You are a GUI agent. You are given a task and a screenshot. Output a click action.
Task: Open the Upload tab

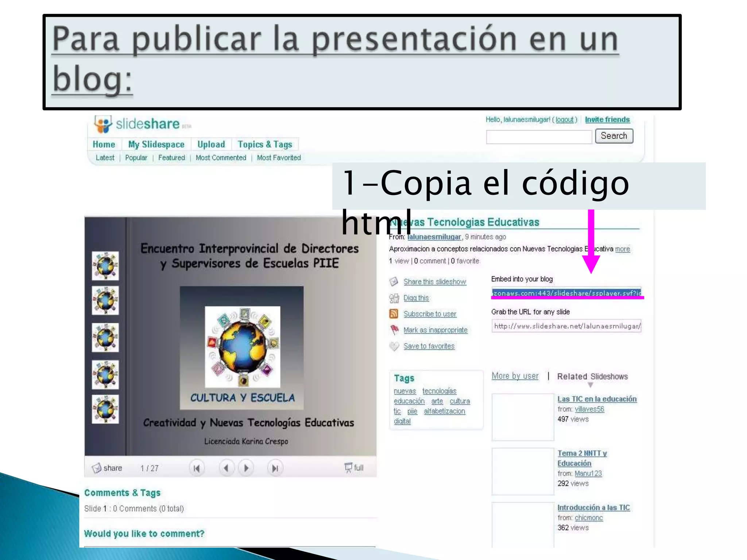211,144
